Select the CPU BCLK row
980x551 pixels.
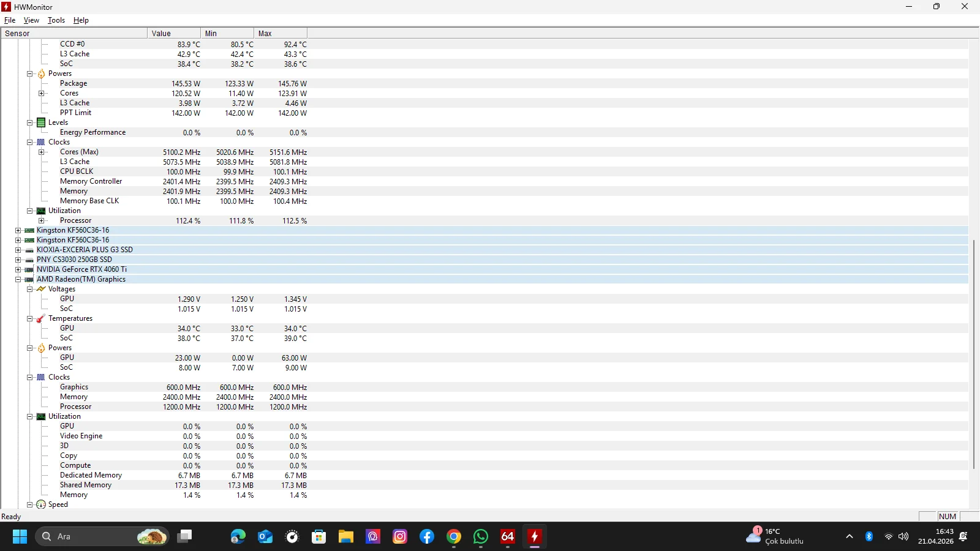(x=484, y=171)
